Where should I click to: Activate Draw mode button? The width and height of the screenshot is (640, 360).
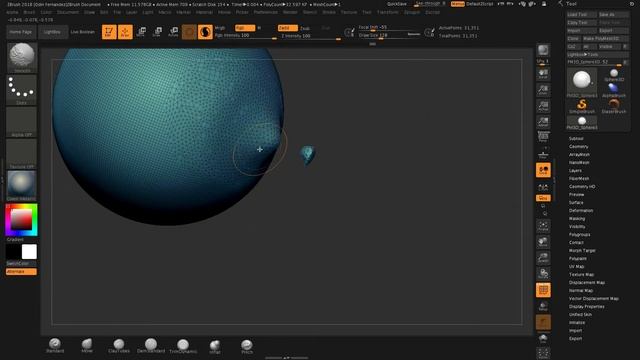125,32
